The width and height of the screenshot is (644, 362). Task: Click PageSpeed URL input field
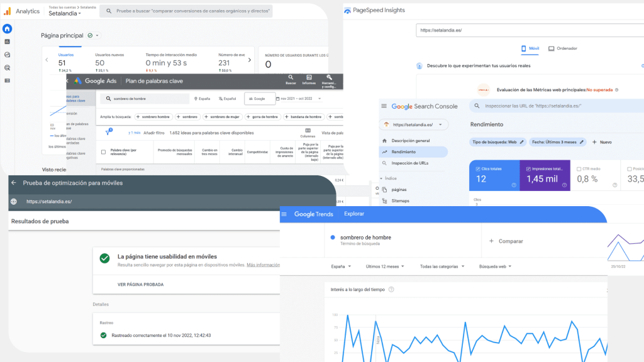tap(530, 30)
